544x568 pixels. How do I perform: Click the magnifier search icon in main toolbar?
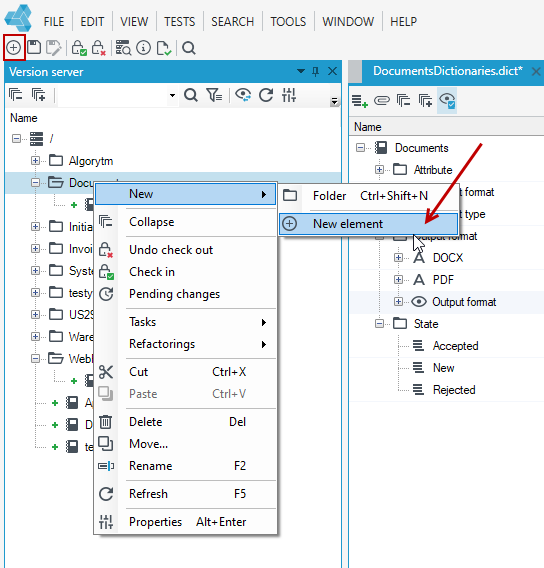(x=189, y=48)
